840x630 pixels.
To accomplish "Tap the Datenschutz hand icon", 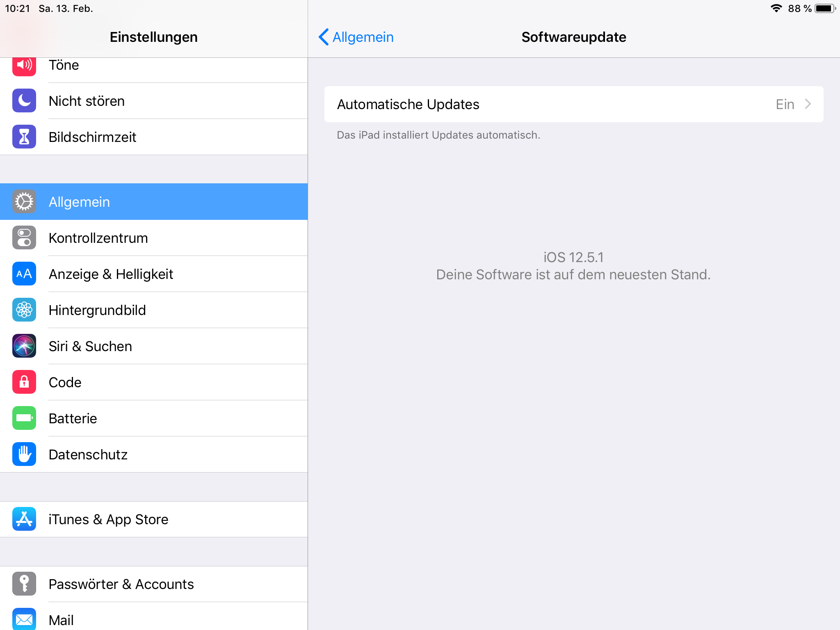I will (24, 454).
